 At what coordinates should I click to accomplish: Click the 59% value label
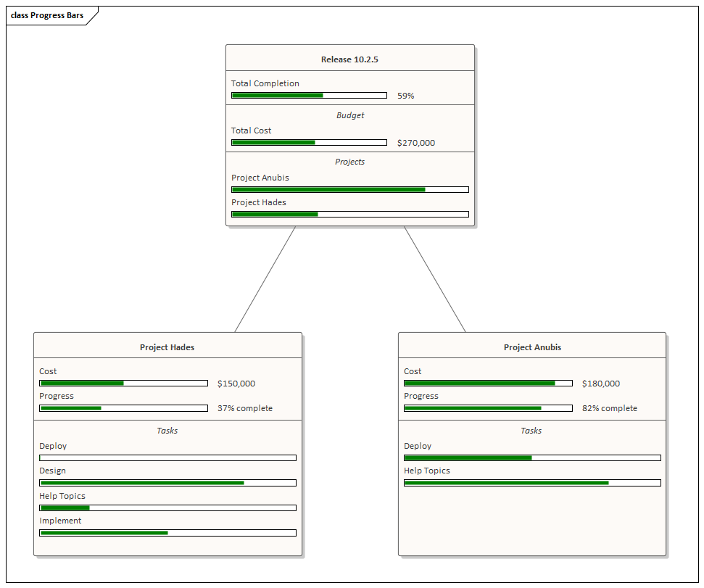407,95
